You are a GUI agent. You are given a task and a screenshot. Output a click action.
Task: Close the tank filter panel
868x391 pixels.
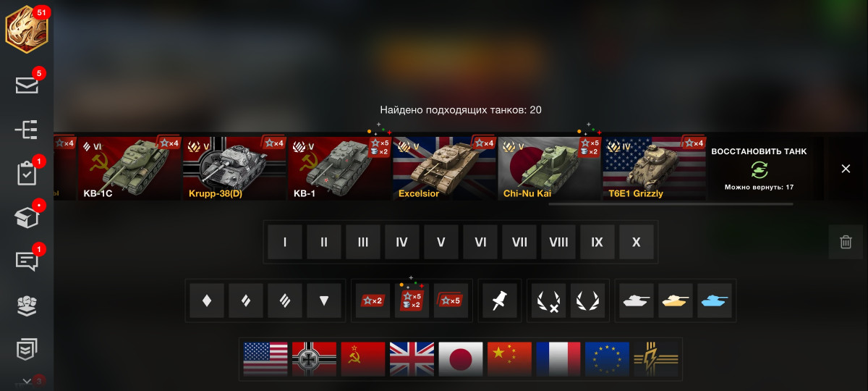tap(846, 169)
